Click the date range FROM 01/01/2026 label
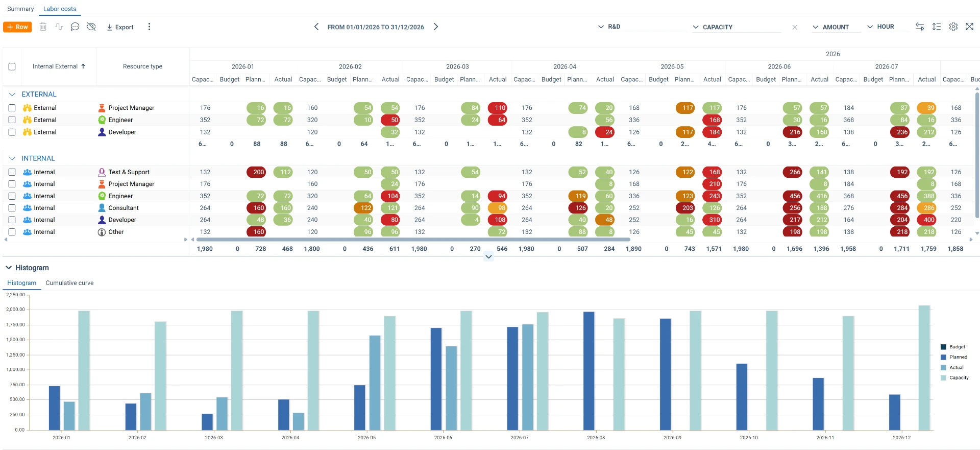Image resolution: width=980 pixels, height=450 pixels. [376, 27]
